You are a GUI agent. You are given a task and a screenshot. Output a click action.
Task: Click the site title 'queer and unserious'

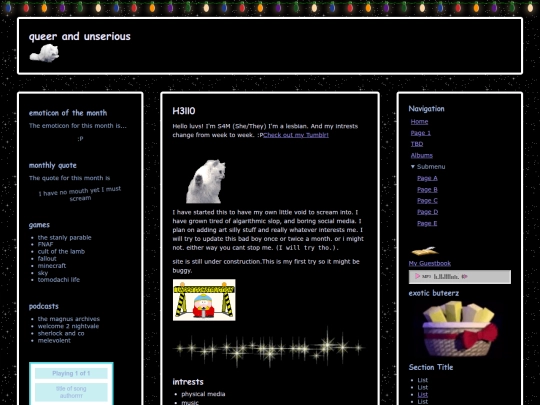(80, 36)
